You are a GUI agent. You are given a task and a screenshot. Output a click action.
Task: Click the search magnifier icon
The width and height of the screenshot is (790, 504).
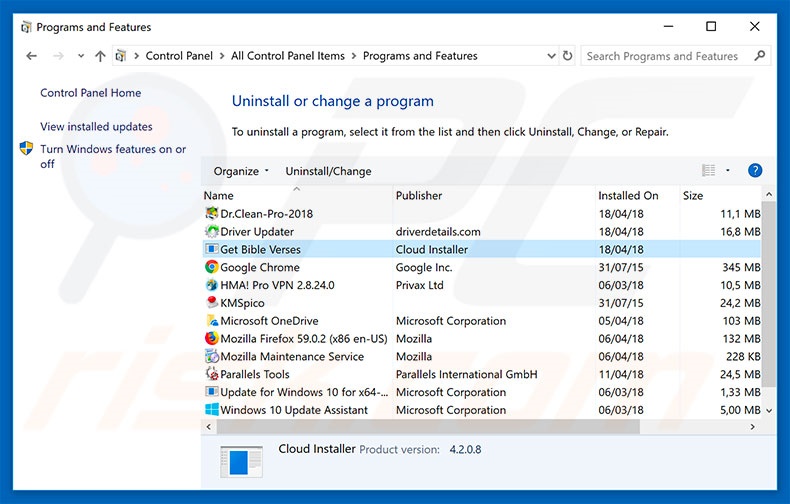click(x=759, y=55)
